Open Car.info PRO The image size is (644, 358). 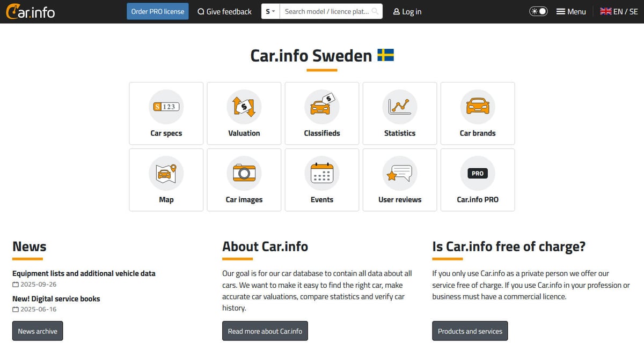coord(477,180)
